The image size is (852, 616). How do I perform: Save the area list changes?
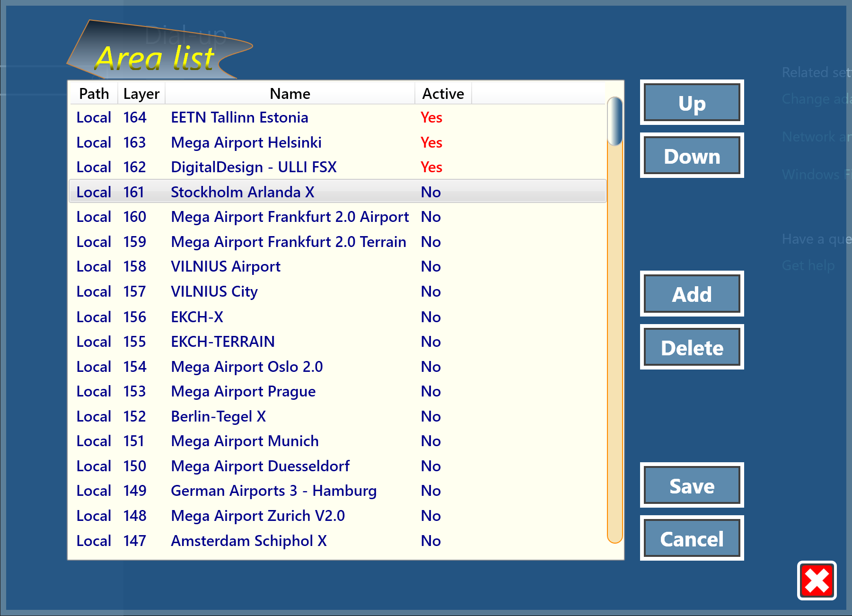(692, 485)
